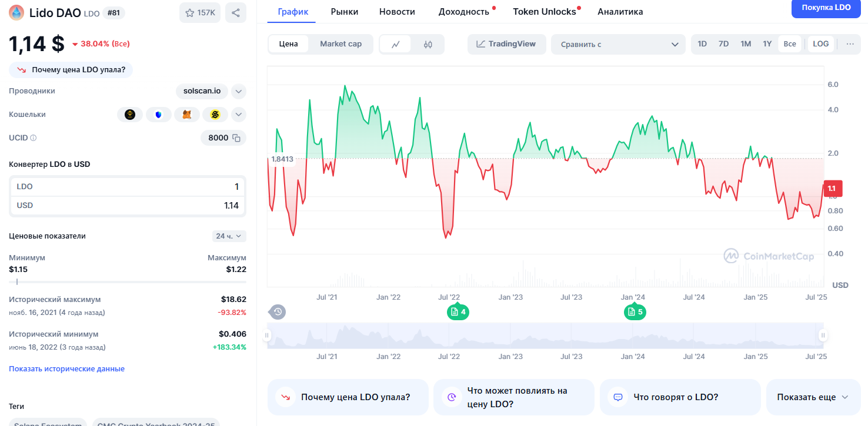Click the bottom Почему цена LDO упала card

tap(348, 397)
